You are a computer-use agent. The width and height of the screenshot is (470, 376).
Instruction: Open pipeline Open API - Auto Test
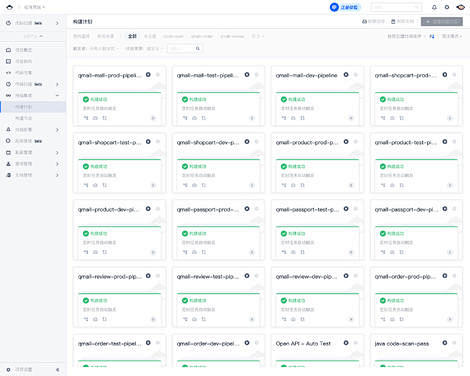[303, 343]
